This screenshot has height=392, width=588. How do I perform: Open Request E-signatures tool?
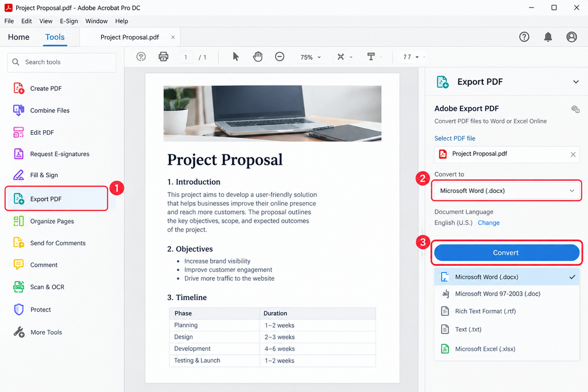51,154
